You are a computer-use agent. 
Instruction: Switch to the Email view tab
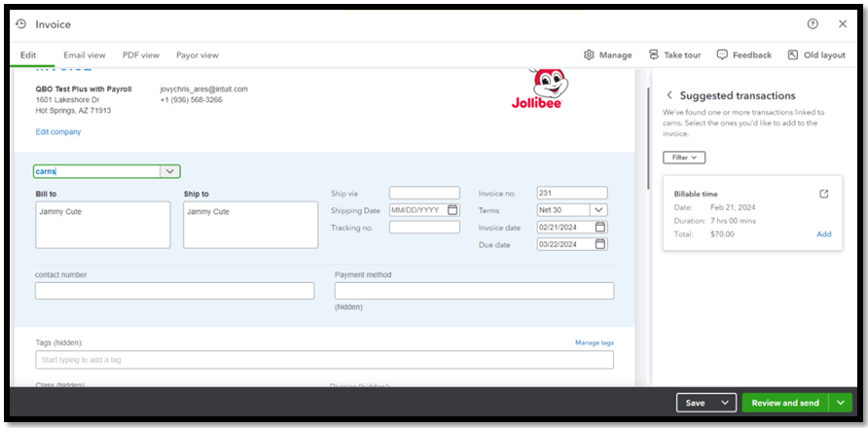[85, 55]
